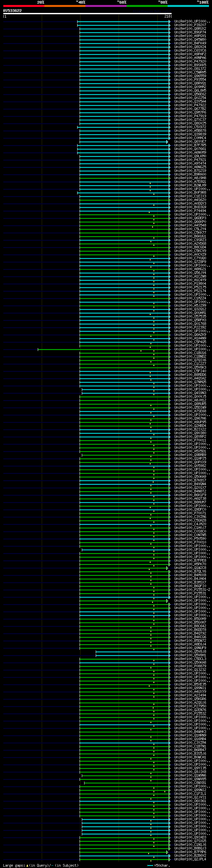Select the UniRef100_Q2JPL4 label
212x868 pixels.
click(x=190, y=860)
